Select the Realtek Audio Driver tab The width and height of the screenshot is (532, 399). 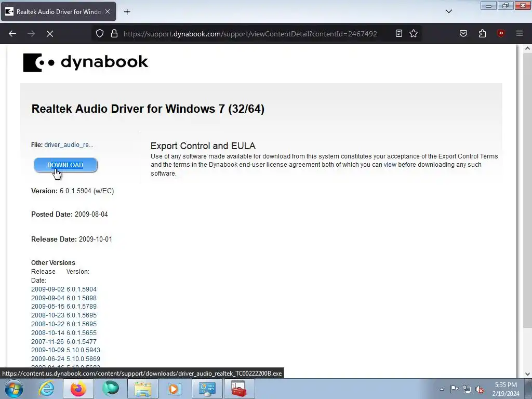(58, 11)
